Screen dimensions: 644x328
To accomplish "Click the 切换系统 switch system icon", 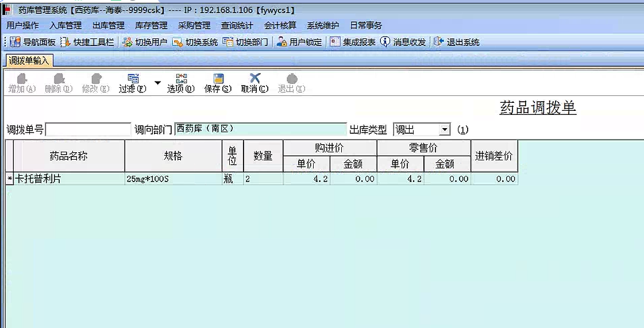I will (x=178, y=42).
